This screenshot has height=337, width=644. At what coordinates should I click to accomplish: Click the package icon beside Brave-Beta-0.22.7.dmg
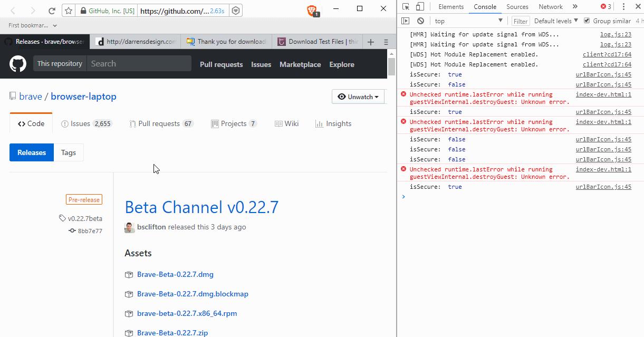tap(129, 275)
